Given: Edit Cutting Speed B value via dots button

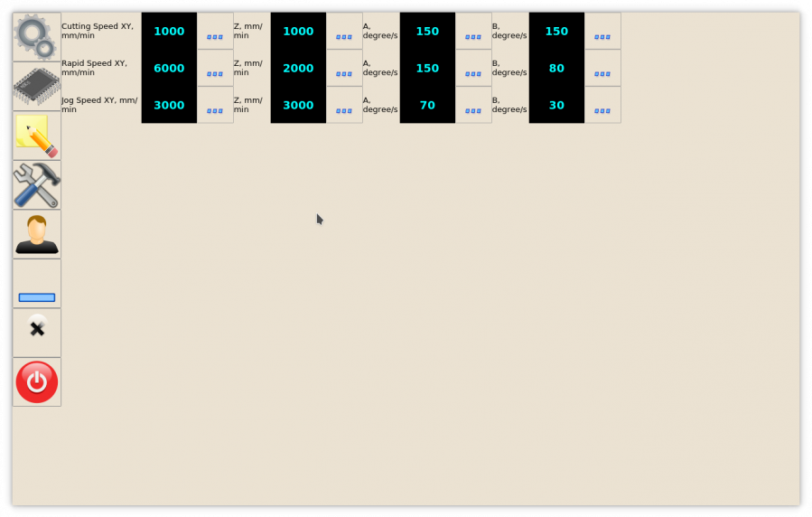Looking at the screenshot, I should (x=602, y=31).
